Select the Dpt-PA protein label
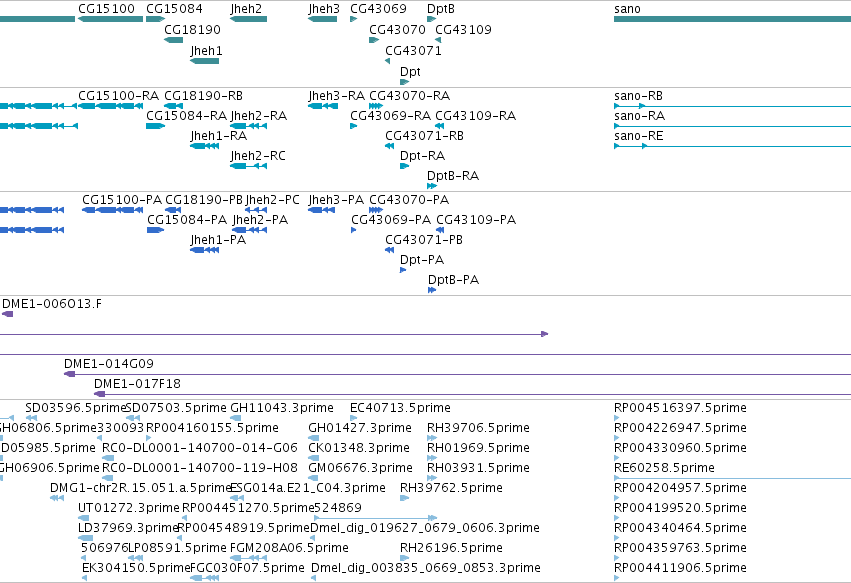851x583 pixels. click(422, 260)
